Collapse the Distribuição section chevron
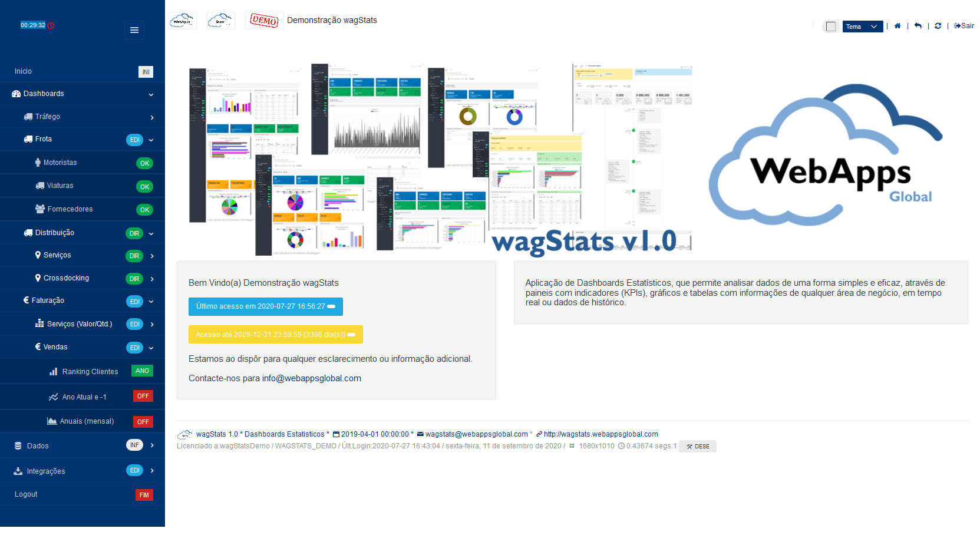Viewport: 980px width, 535px height. pyautogui.click(x=151, y=234)
